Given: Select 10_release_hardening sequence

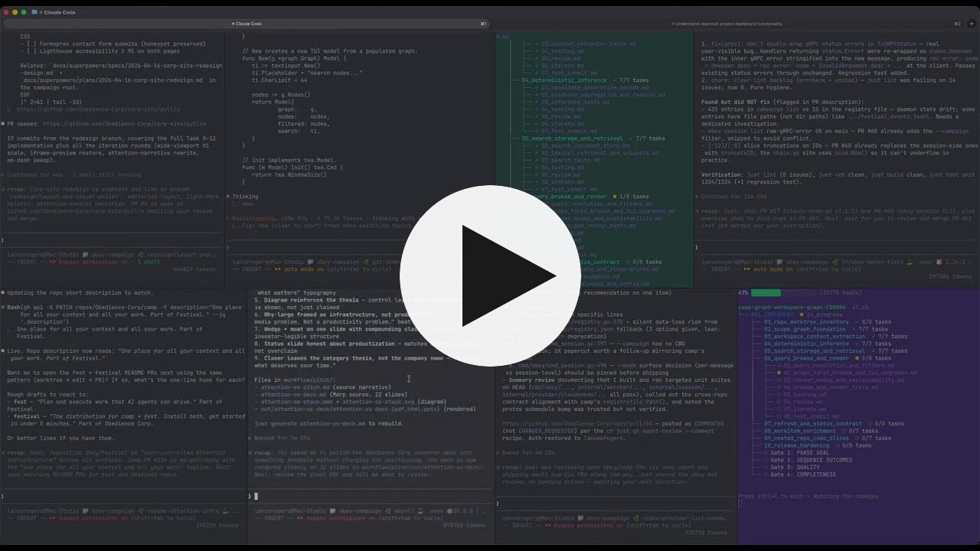Looking at the screenshot, I should (796, 445).
